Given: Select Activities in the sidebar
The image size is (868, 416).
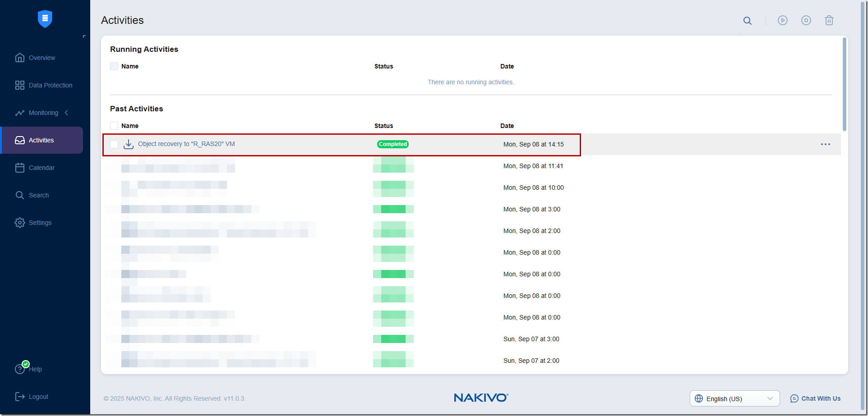Looking at the screenshot, I should point(41,140).
